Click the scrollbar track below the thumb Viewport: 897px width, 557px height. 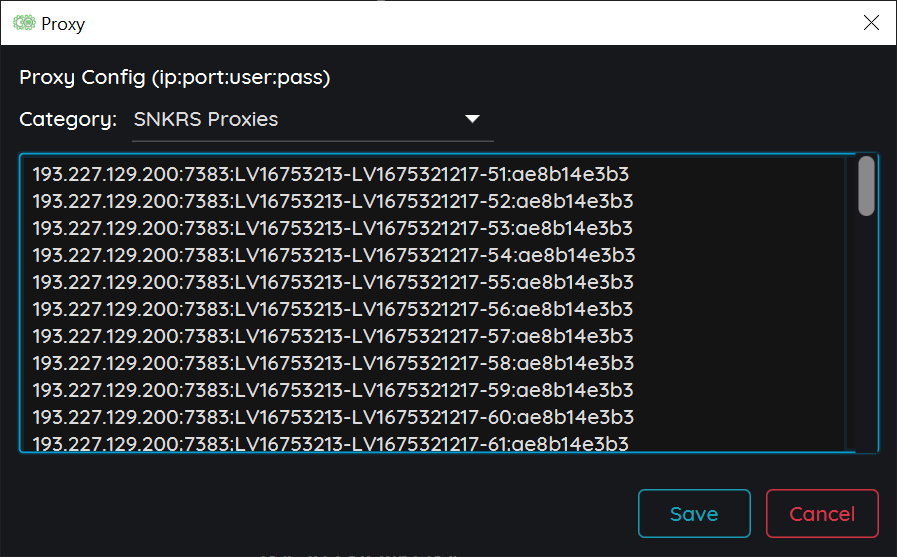click(x=866, y=332)
